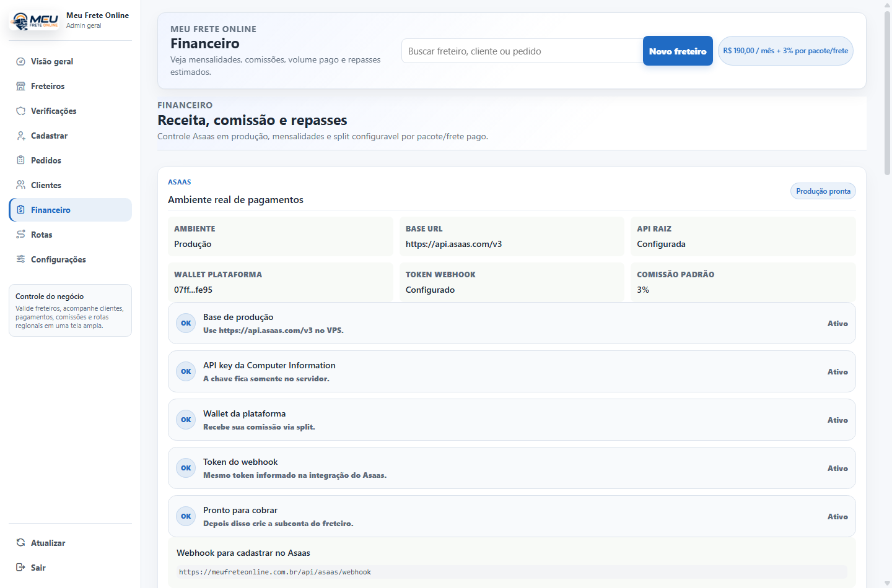Viewport: 892px width, 588px height.
Task: Click the Sair logout icon
Action: pyautogui.click(x=20, y=568)
